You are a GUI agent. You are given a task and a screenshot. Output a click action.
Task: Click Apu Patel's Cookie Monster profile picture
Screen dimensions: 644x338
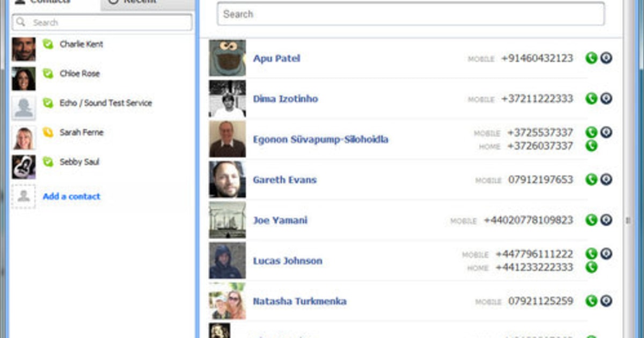(x=228, y=58)
